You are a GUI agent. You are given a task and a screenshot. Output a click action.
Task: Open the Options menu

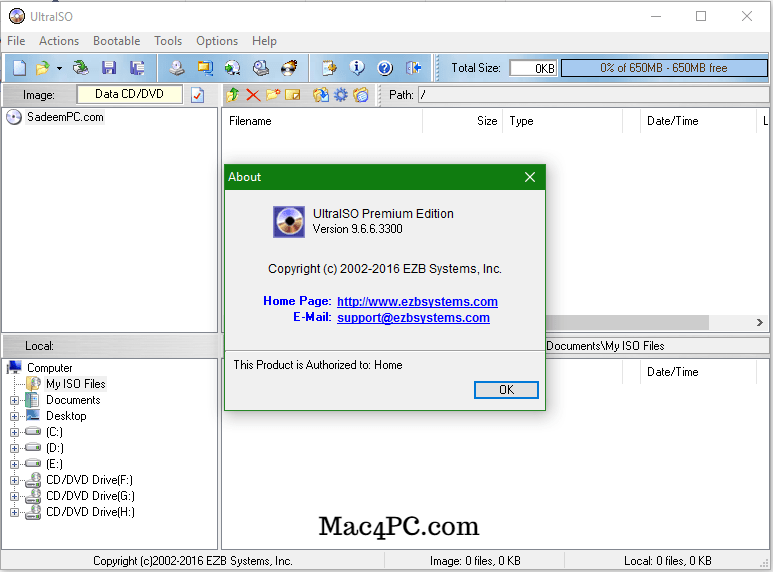point(217,41)
